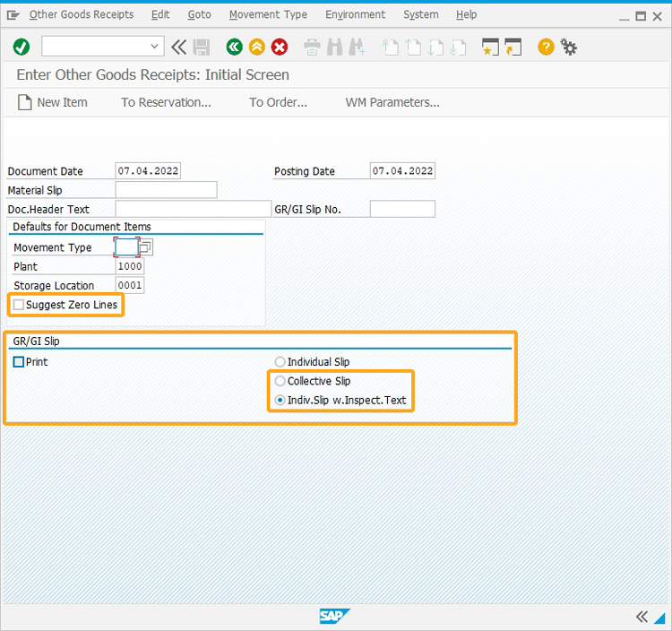Click the First Page icon

[390, 48]
